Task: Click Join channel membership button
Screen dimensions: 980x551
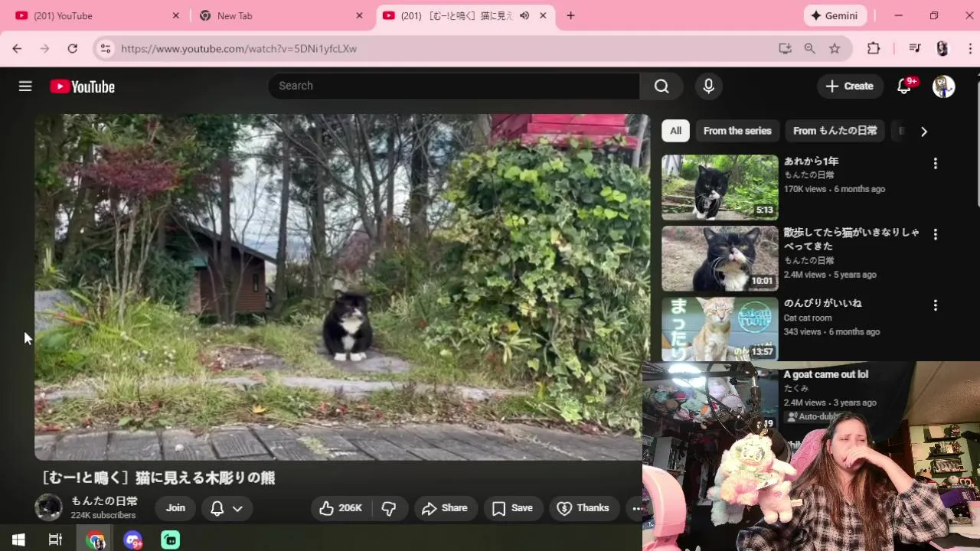Action: tap(175, 508)
